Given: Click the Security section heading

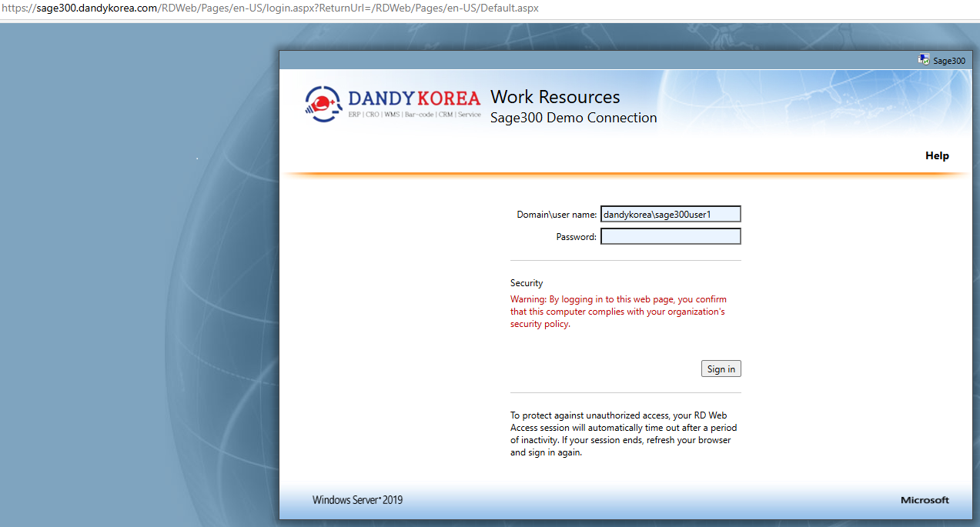Looking at the screenshot, I should [x=527, y=283].
